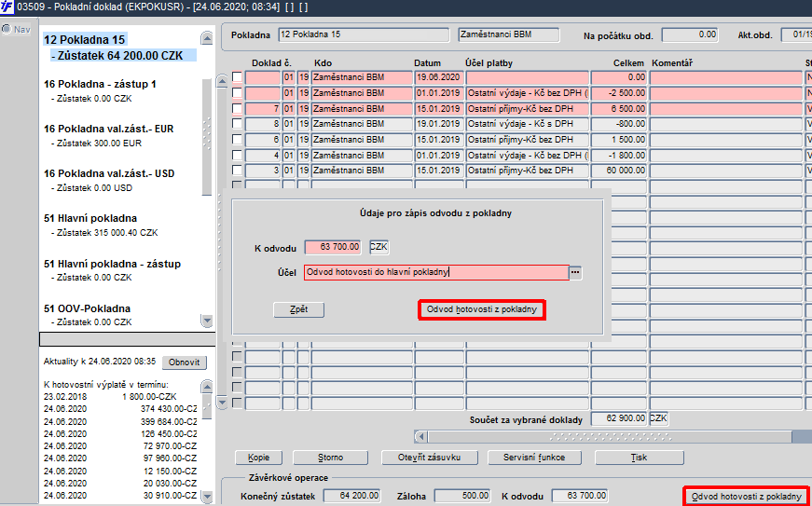The height and width of the screenshot is (506, 812).
Task: Click Pokladna field with 12 Pokladna 15
Action: 364,34
